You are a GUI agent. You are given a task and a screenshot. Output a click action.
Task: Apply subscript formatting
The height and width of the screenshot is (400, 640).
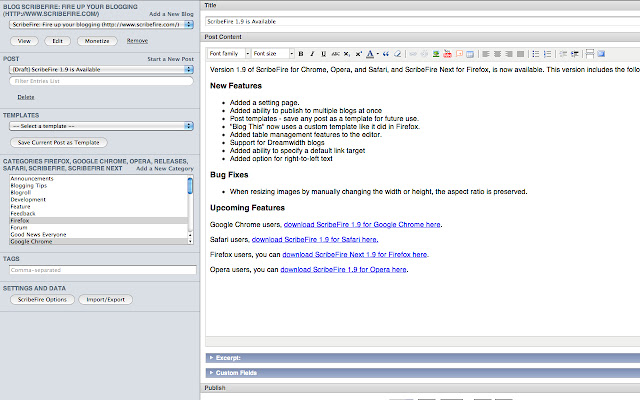(347, 54)
